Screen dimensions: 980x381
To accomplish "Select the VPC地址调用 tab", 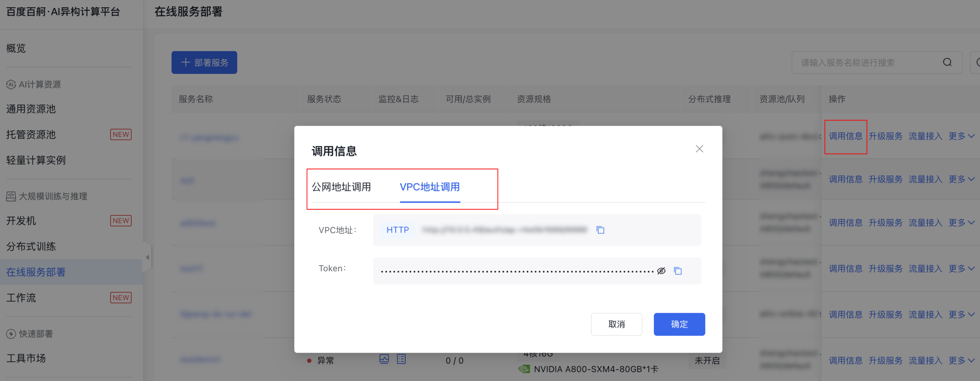I will point(429,187).
